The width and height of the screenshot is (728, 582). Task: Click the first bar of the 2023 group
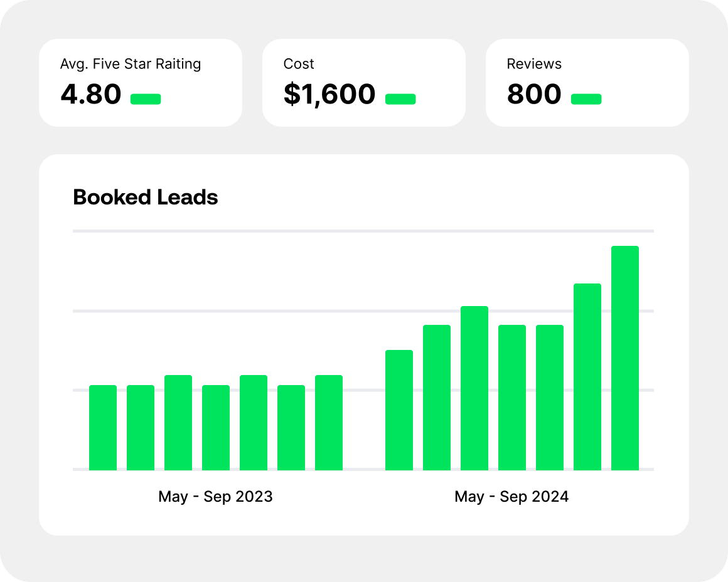point(103,428)
